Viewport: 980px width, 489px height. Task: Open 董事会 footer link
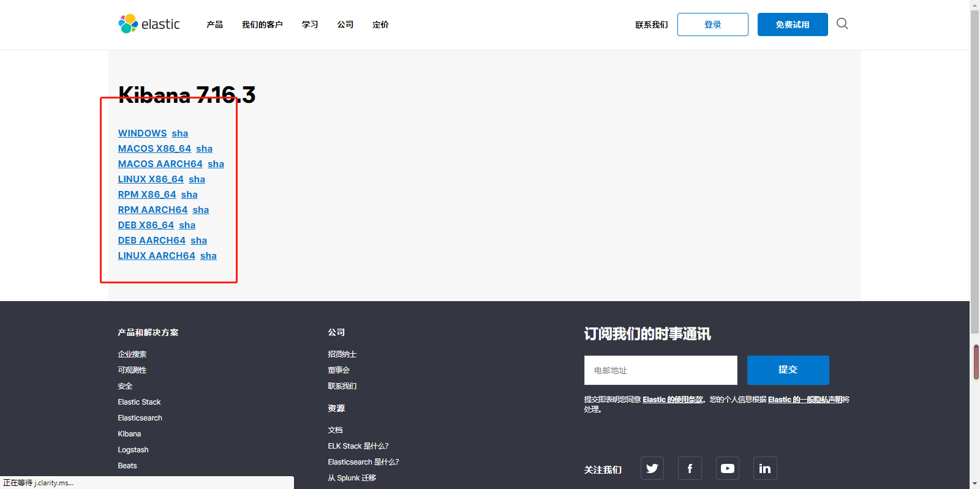[339, 370]
